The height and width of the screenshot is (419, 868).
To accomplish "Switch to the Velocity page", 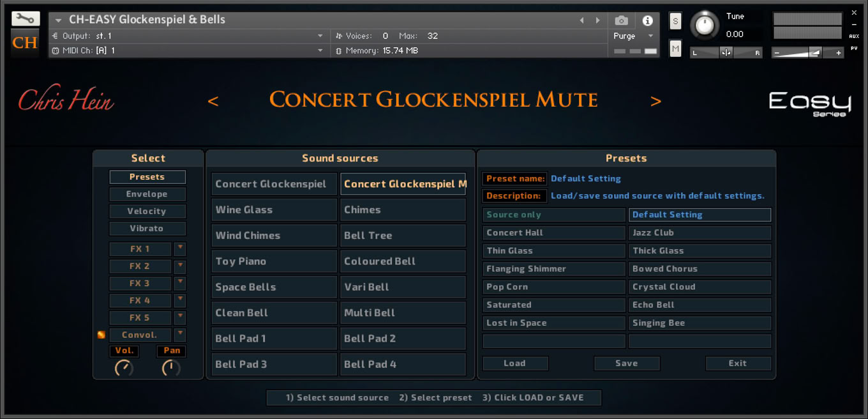I will (x=147, y=211).
